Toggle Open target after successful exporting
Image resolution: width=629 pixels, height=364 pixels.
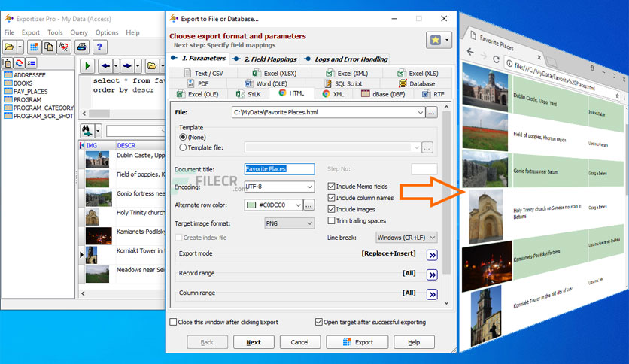pyautogui.click(x=319, y=322)
